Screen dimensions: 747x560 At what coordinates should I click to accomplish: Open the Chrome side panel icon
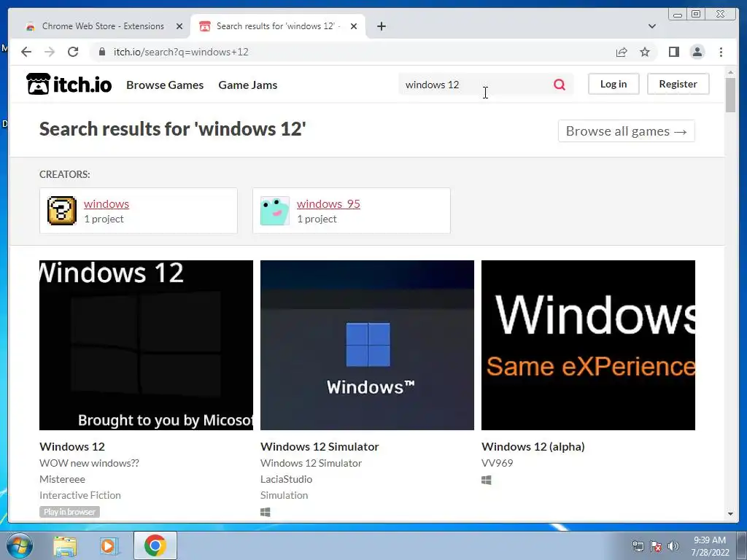(673, 52)
